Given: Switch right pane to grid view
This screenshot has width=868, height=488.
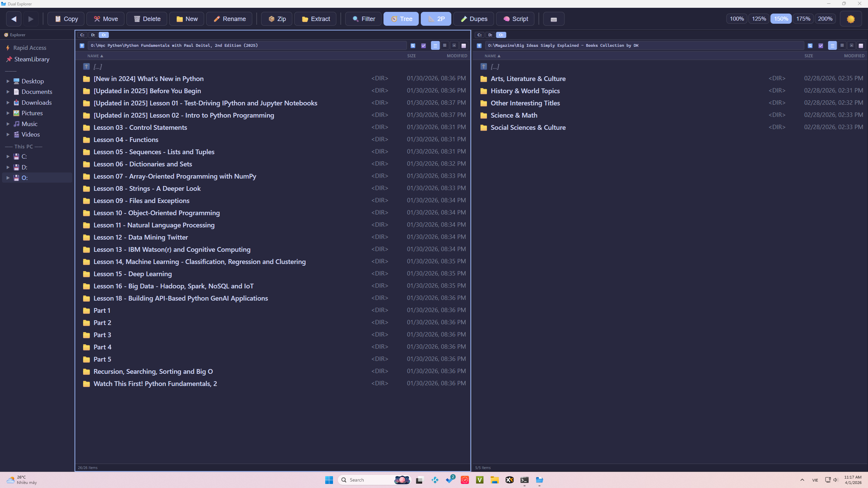Looking at the screenshot, I should point(842,45).
